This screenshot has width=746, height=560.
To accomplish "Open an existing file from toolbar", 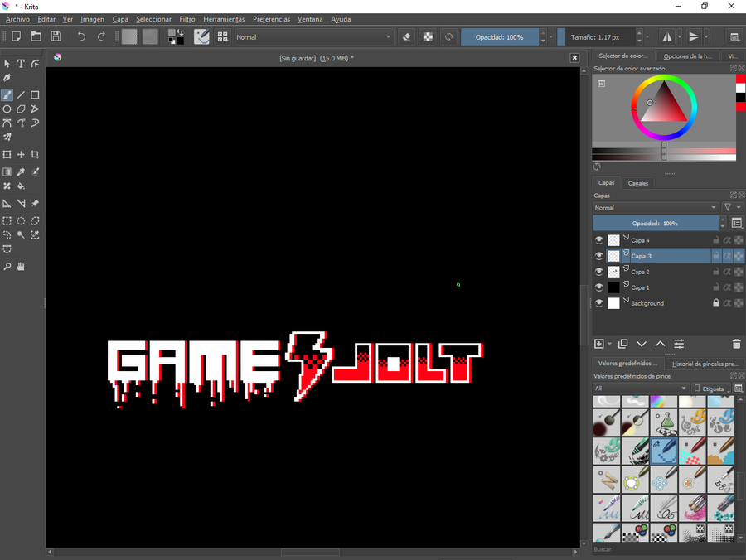I will (x=36, y=36).
